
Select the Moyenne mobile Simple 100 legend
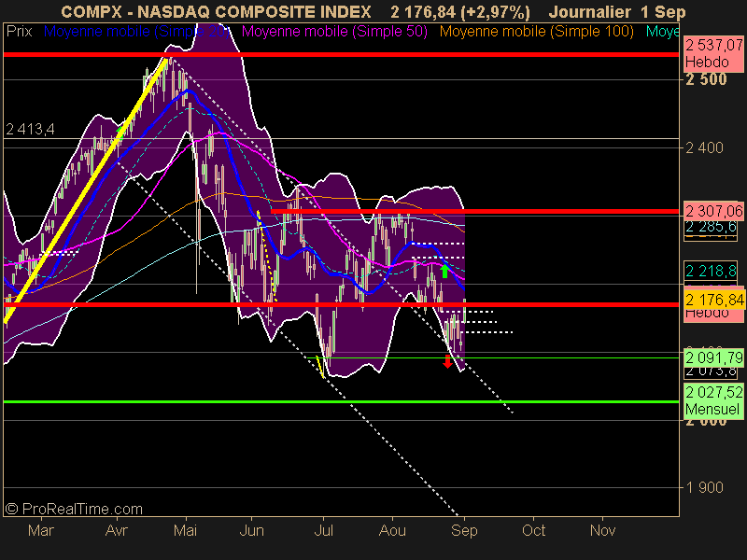tap(536, 32)
